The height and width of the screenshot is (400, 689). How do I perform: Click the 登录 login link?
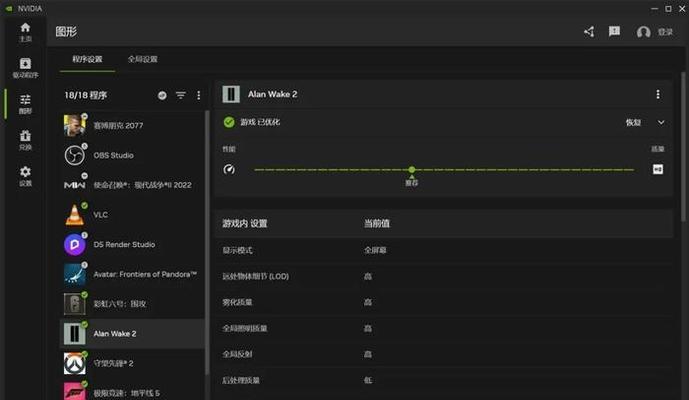[665, 32]
